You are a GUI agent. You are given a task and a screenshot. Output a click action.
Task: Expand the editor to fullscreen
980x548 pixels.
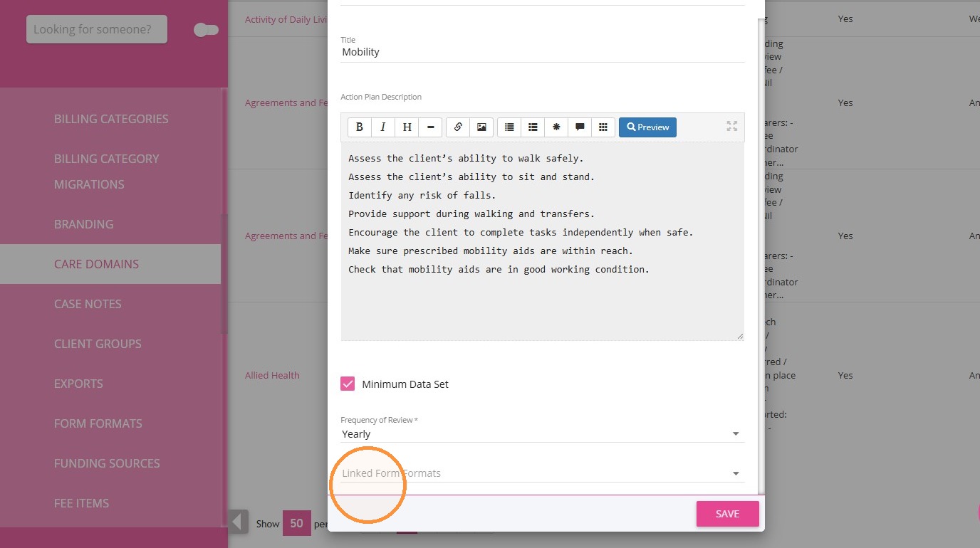(x=731, y=126)
